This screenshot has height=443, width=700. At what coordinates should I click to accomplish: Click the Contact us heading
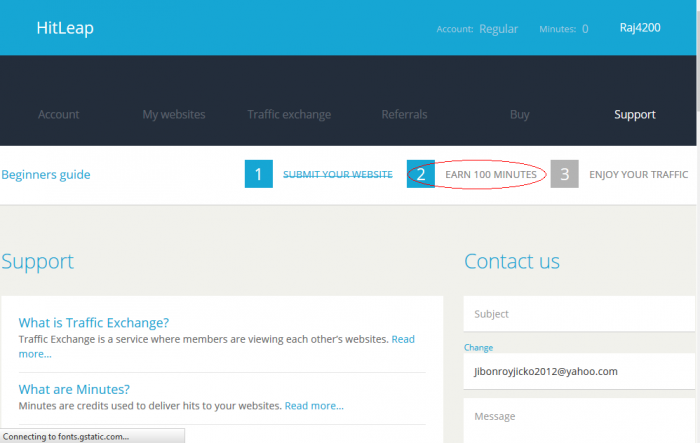click(512, 261)
